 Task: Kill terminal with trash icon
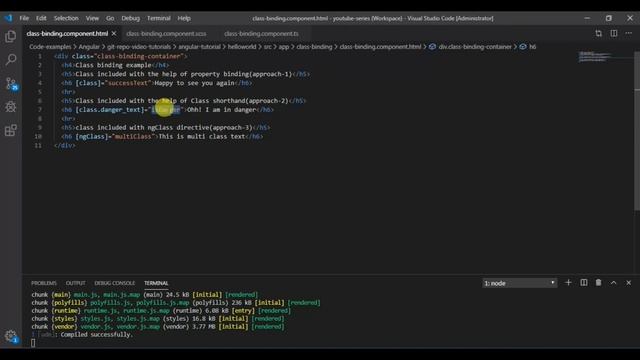coord(598,282)
